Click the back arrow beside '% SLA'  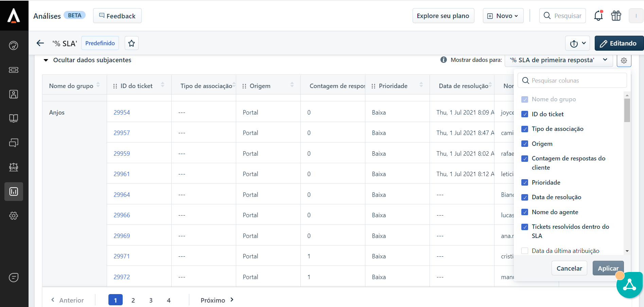pos(40,43)
